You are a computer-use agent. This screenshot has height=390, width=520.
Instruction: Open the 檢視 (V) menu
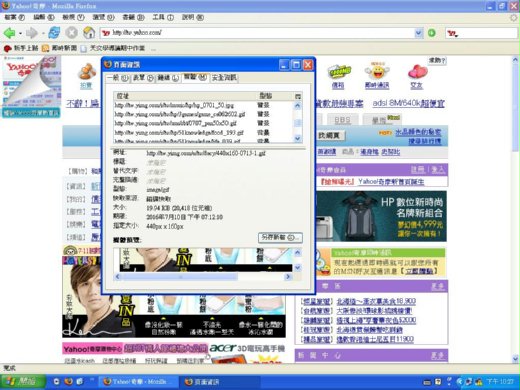pos(74,17)
